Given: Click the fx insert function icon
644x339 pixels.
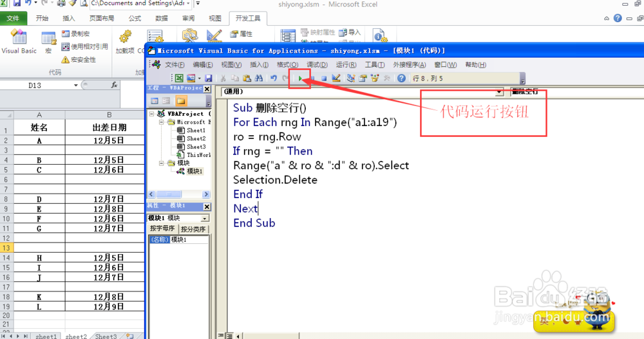Looking at the screenshot, I should [114, 85].
